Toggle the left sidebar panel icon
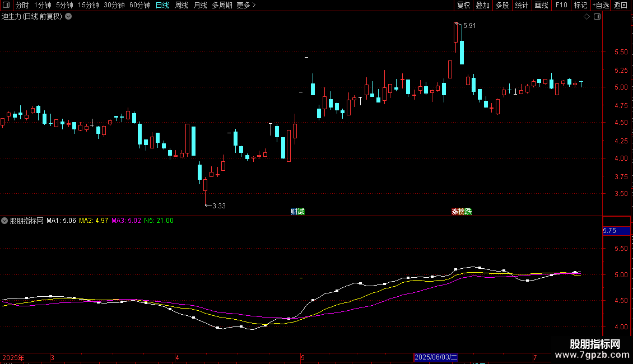 tap(6, 5)
